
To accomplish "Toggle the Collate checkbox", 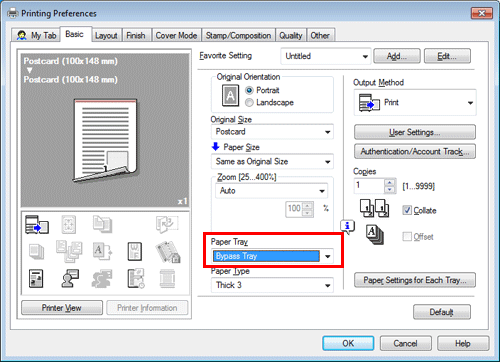I will tap(407, 210).
